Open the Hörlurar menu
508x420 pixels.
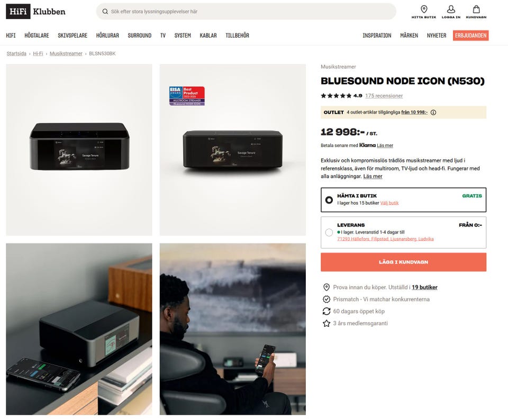point(107,35)
